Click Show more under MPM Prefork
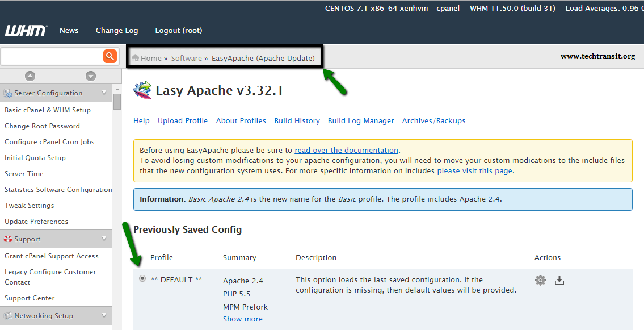 click(243, 319)
